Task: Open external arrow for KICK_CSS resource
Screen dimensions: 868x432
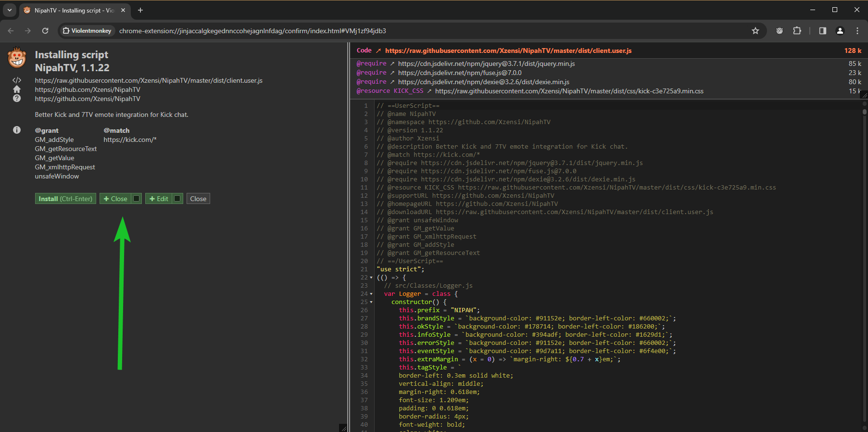Action: [429, 91]
